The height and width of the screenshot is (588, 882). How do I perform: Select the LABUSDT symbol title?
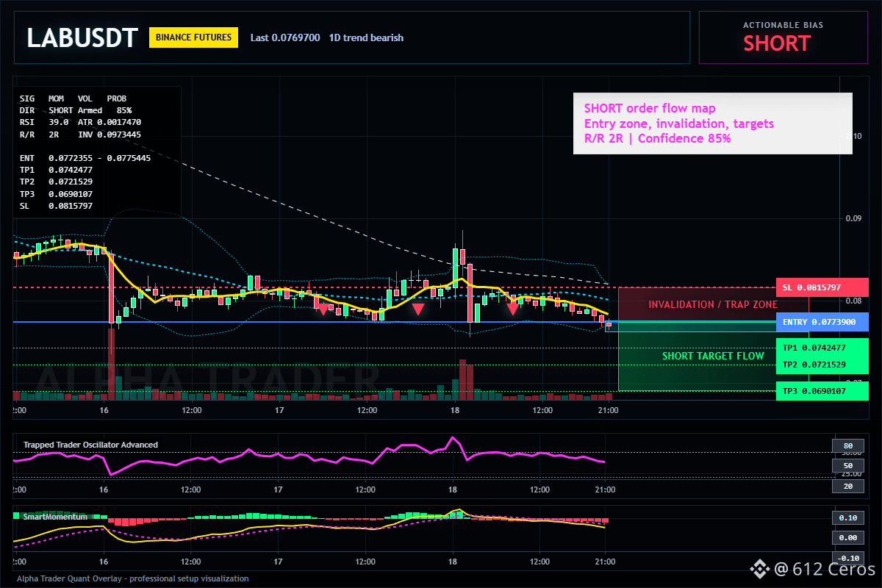tap(82, 38)
